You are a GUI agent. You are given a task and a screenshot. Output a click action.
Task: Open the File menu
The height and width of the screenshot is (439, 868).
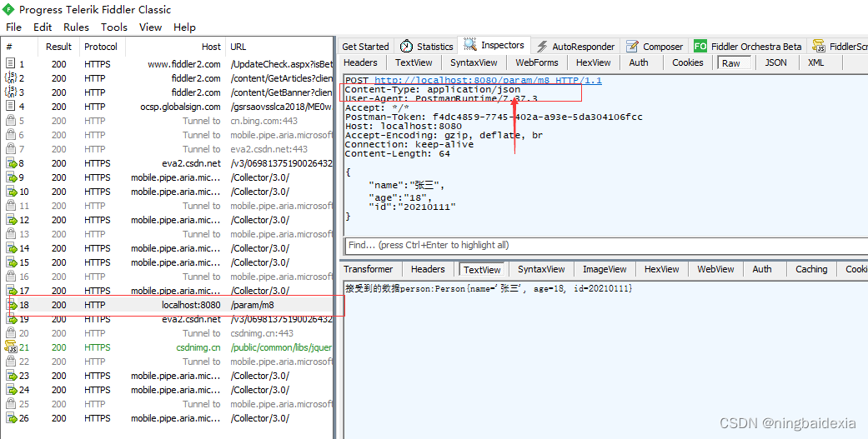tap(13, 27)
